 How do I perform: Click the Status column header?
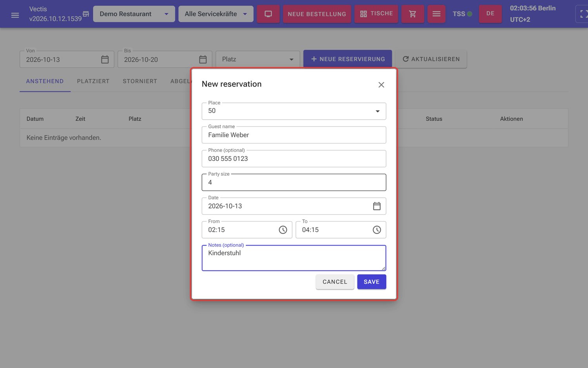coord(434,119)
